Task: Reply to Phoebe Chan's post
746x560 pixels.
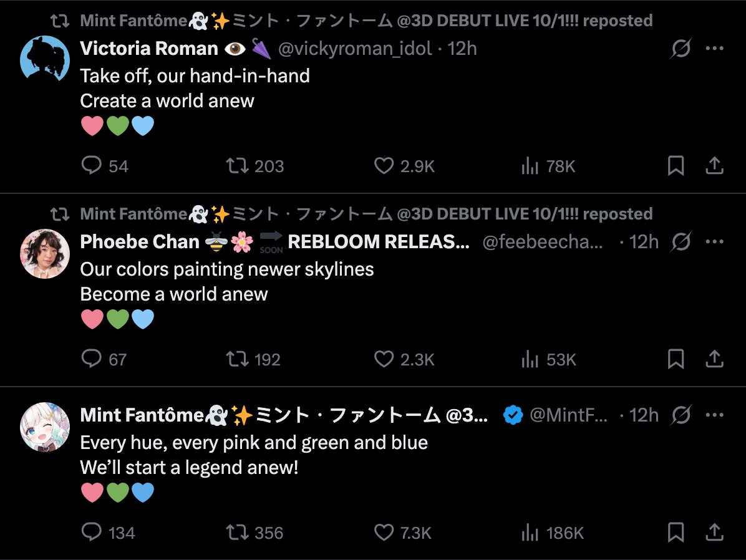Action: tap(92, 359)
